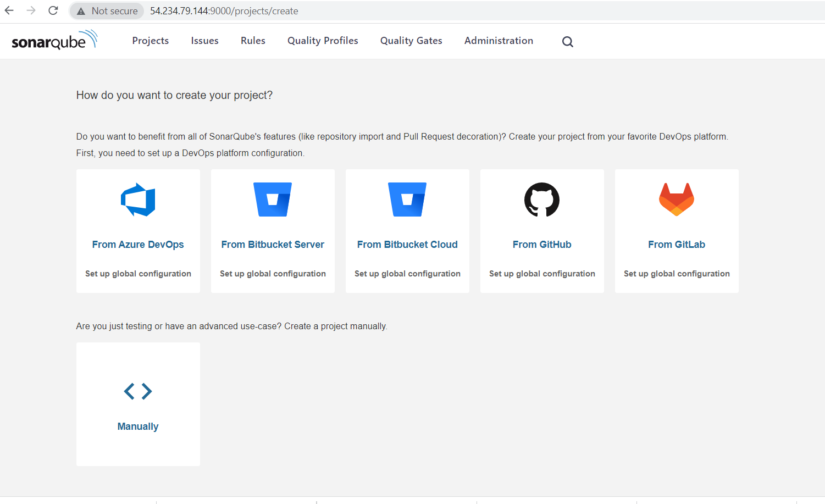Click the GitHub octocat icon
The height and width of the screenshot is (504, 825).
(542, 200)
